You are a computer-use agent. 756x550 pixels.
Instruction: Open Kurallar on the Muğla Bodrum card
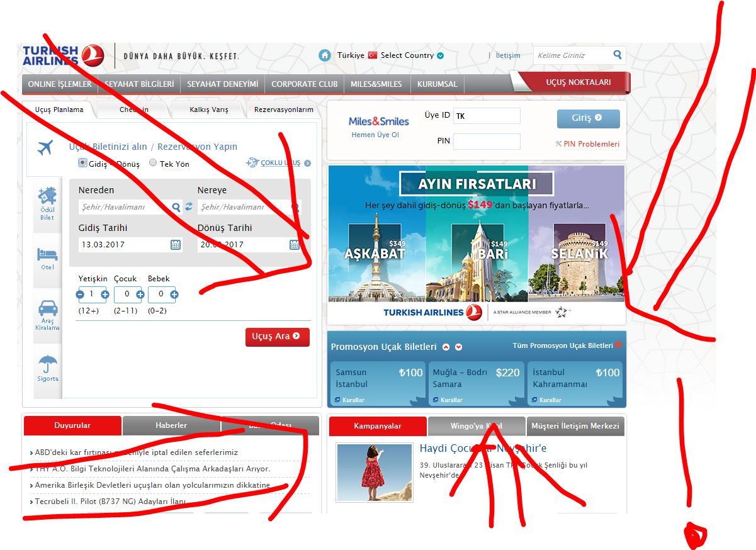[447, 400]
